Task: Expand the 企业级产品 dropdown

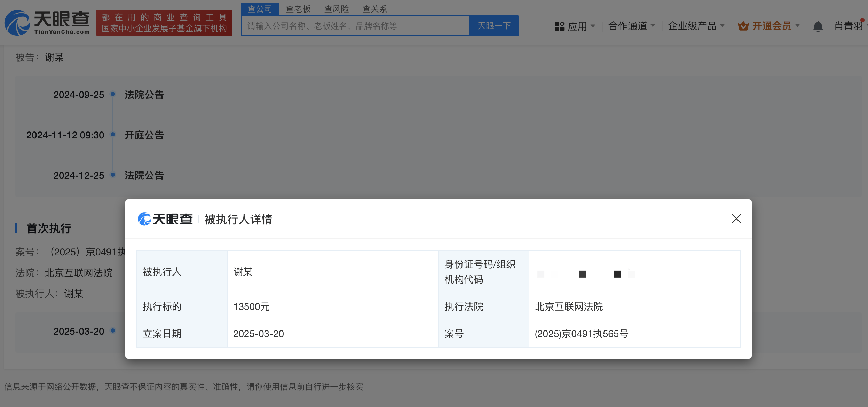Action: [x=696, y=26]
